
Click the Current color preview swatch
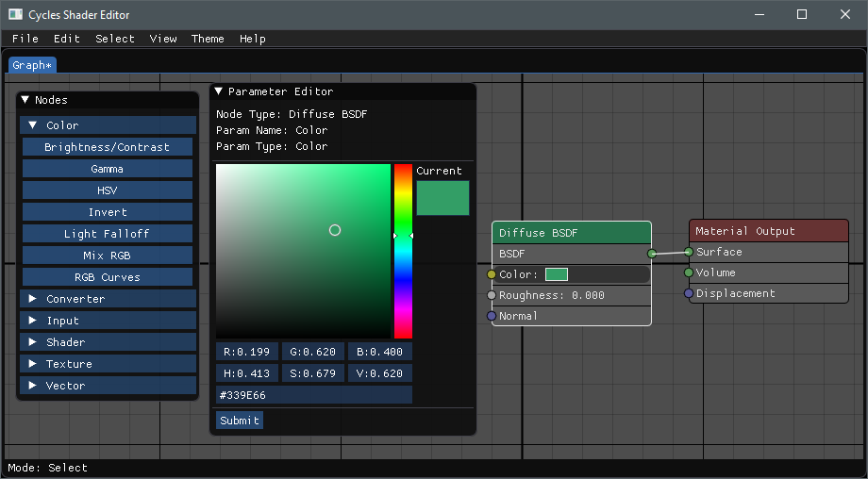pos(442,198)
